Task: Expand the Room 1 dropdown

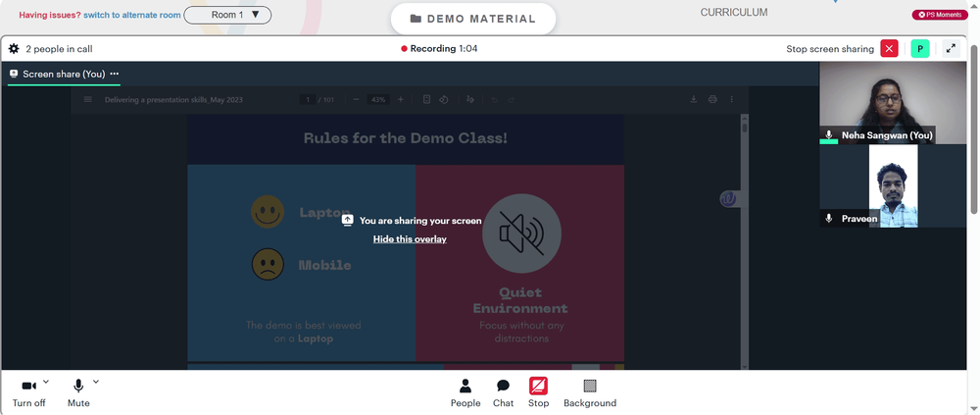Action: [x=227, y=15]
